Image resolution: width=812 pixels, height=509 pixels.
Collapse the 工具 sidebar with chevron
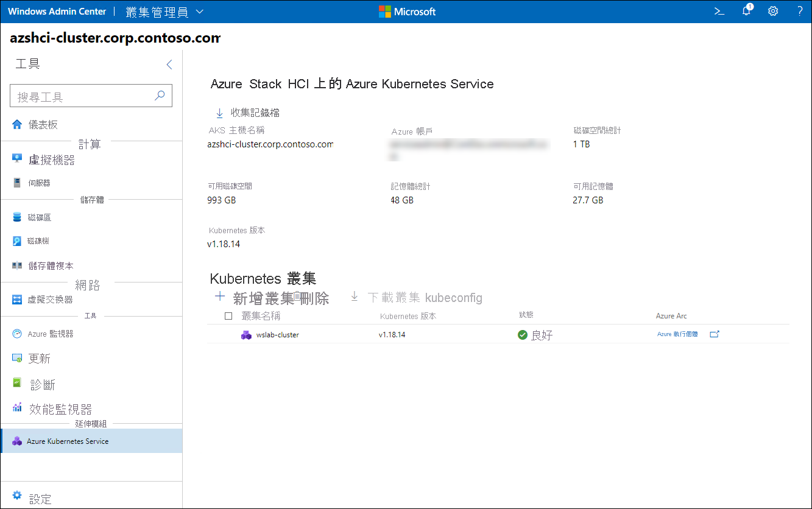coord(169,65)
